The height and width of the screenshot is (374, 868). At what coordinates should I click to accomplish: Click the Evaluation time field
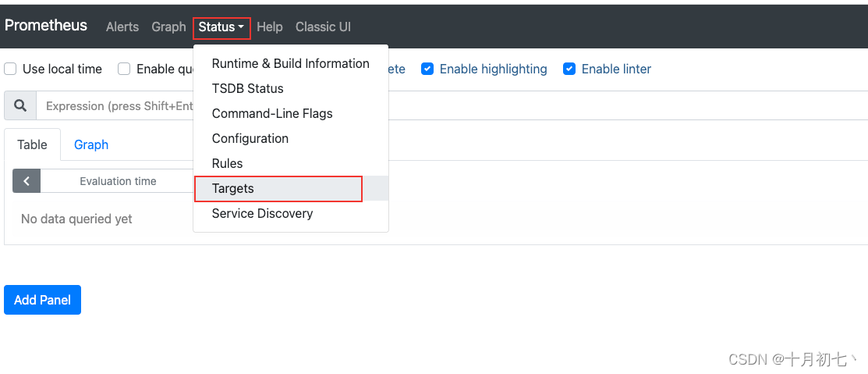tap(117, 181)
